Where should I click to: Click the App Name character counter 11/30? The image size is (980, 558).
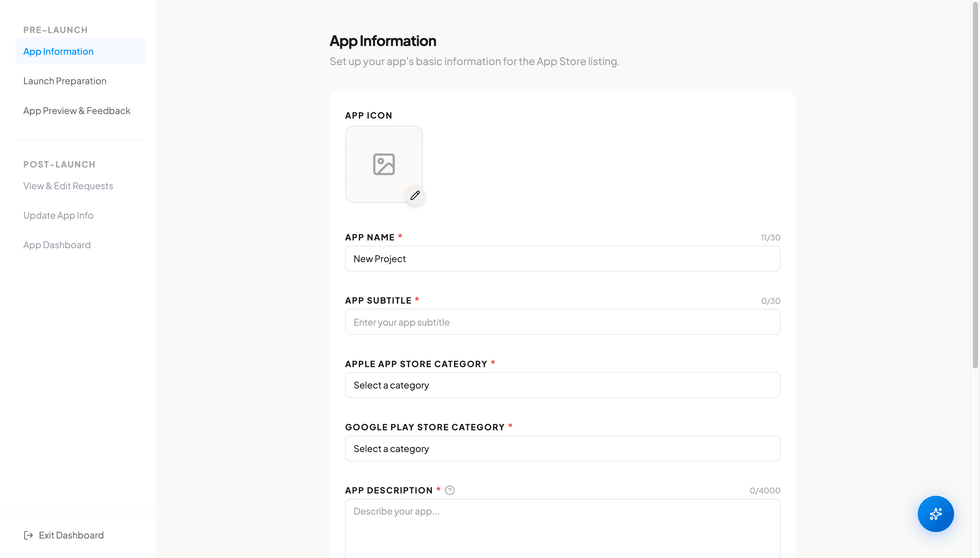coord(770,237)
